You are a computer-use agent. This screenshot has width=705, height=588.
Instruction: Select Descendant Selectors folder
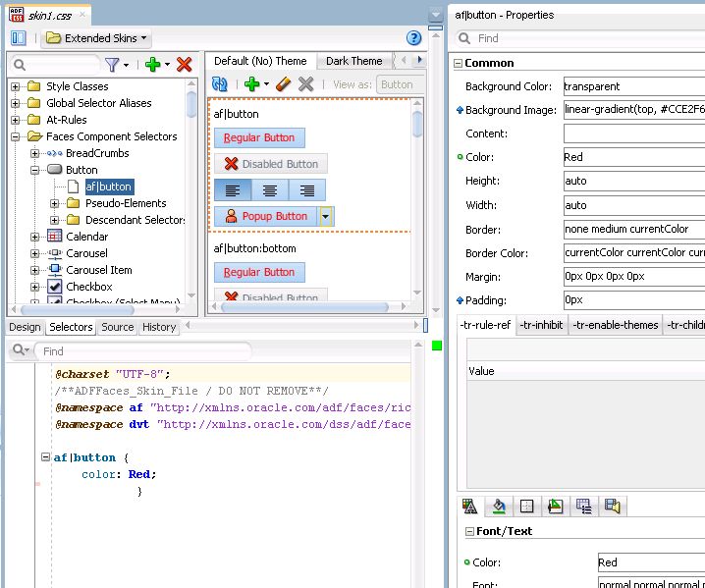click(x=135, y=220)
